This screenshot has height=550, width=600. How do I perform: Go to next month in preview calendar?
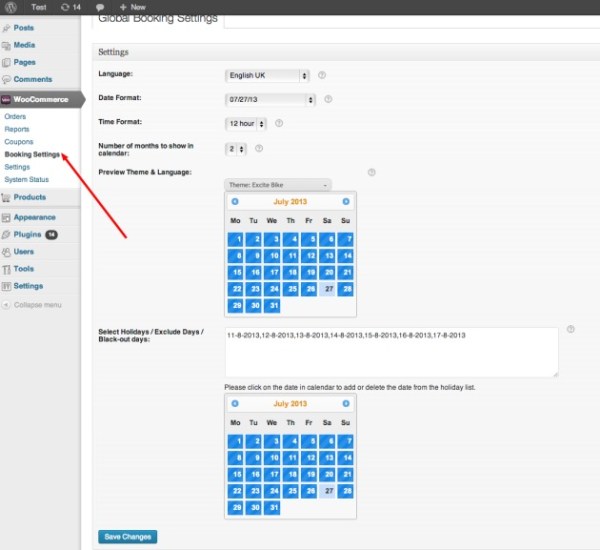(346, 202)
